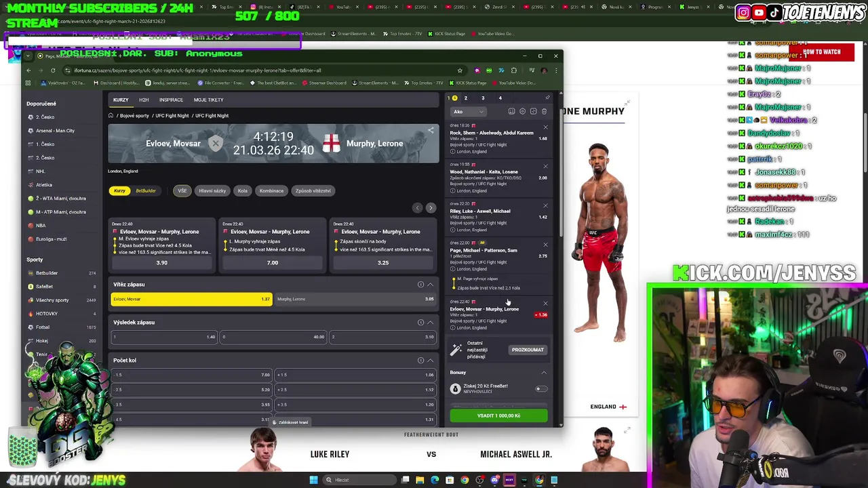The image size is (868, 488).
Task: Select betslip tab number 3
Action: click(x=483, y=98)
